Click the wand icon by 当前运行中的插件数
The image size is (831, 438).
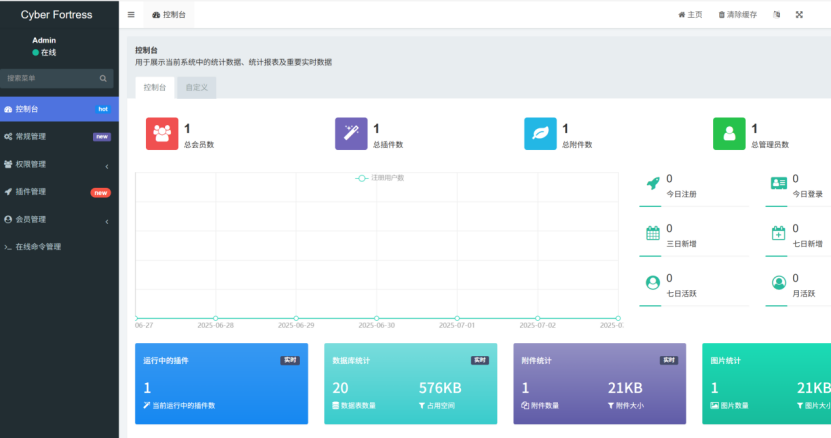147,406
